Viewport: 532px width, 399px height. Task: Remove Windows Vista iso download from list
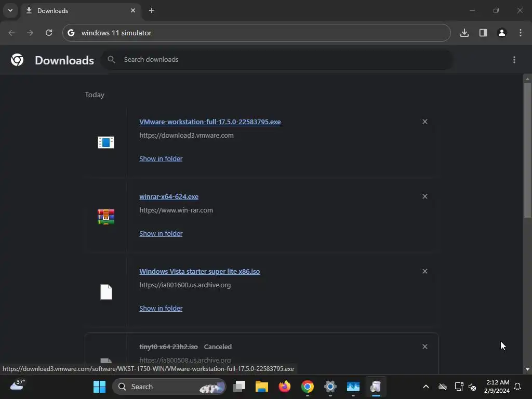425,271
